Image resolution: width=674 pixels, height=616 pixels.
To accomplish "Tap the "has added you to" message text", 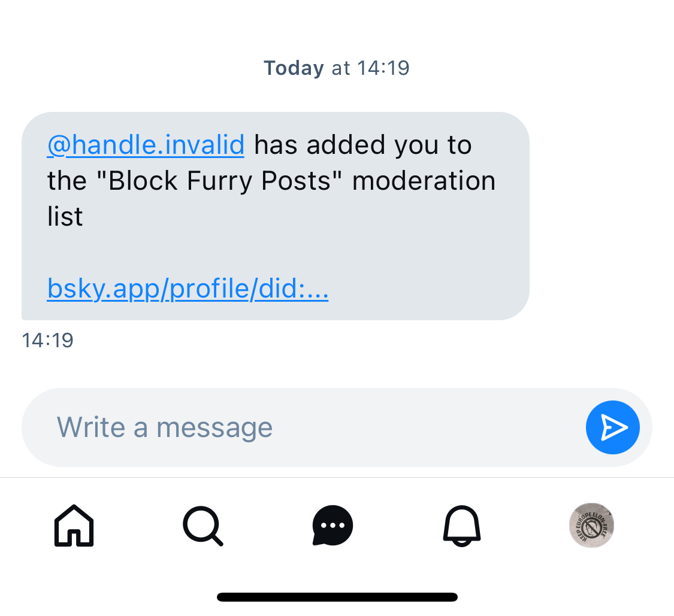I will coord(363,145).
